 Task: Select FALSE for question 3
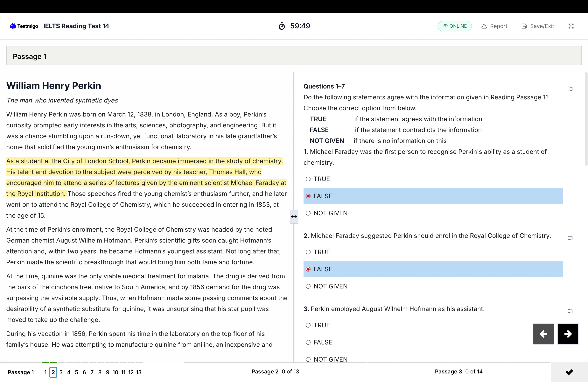308,342
